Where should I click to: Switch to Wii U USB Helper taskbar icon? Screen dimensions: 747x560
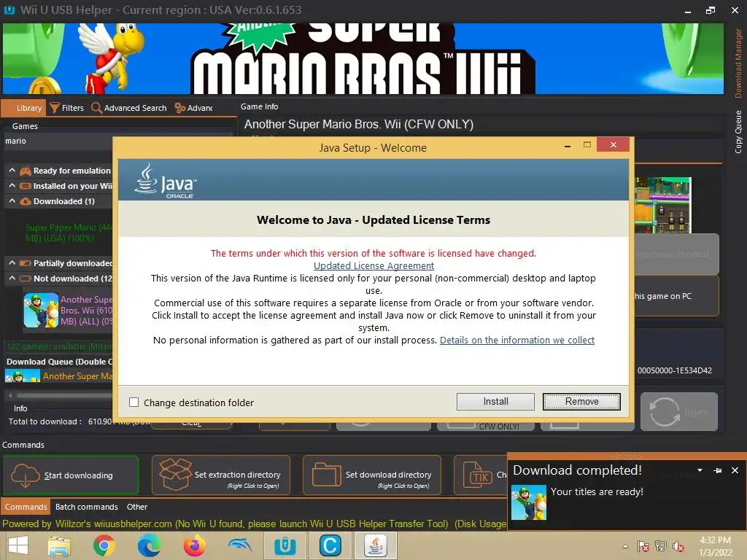[285, 545]
